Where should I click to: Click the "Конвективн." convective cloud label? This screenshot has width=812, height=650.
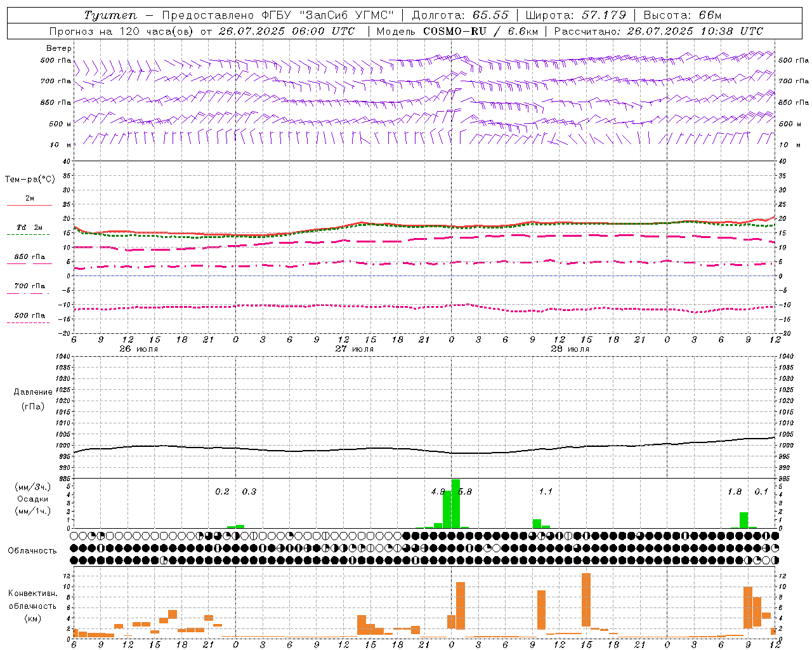[x=32, y=594]
